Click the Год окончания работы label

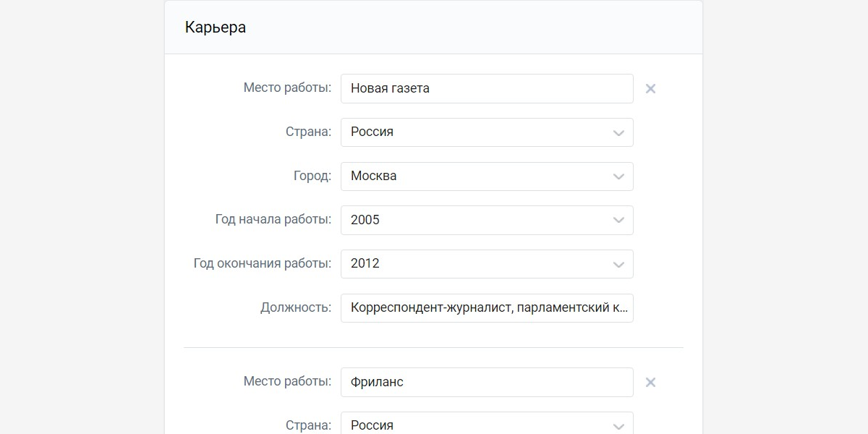click(262, 263)
